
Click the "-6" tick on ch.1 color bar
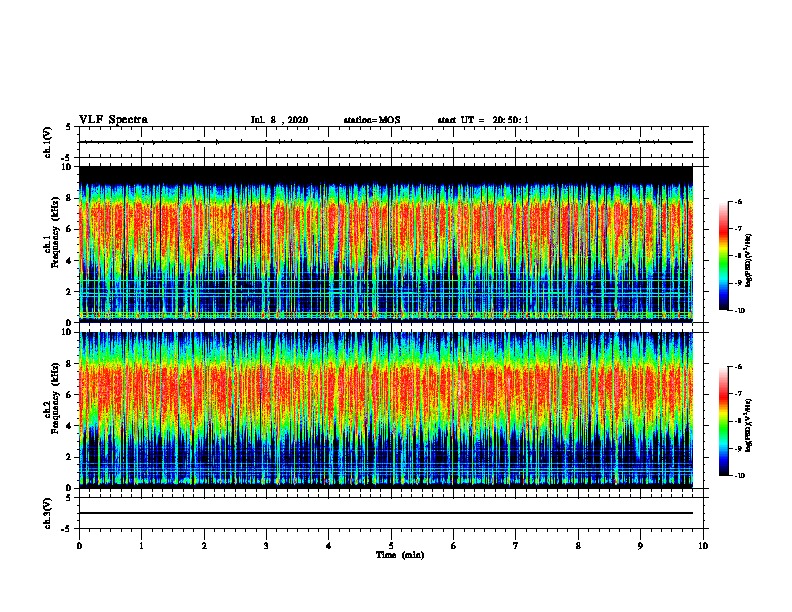pos(738,202)
